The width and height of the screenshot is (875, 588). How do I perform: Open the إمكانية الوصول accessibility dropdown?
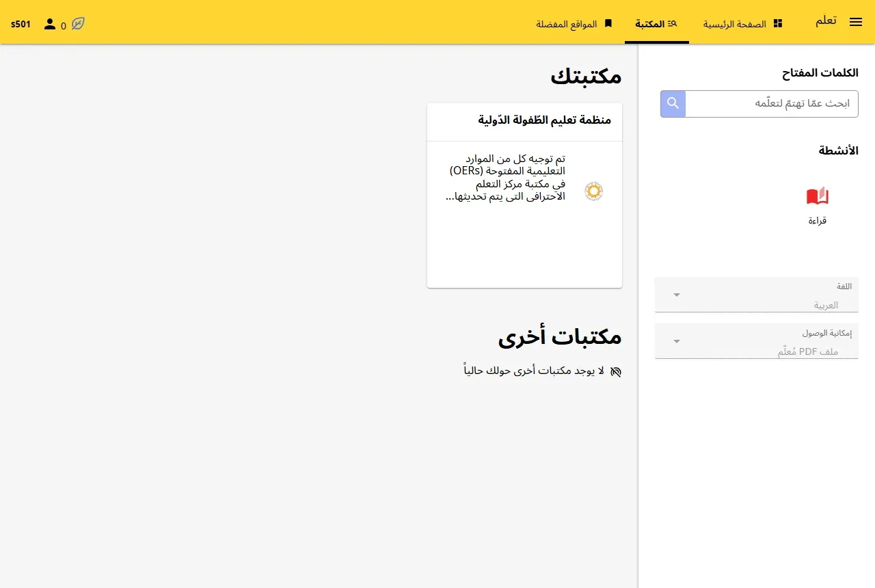757,341
